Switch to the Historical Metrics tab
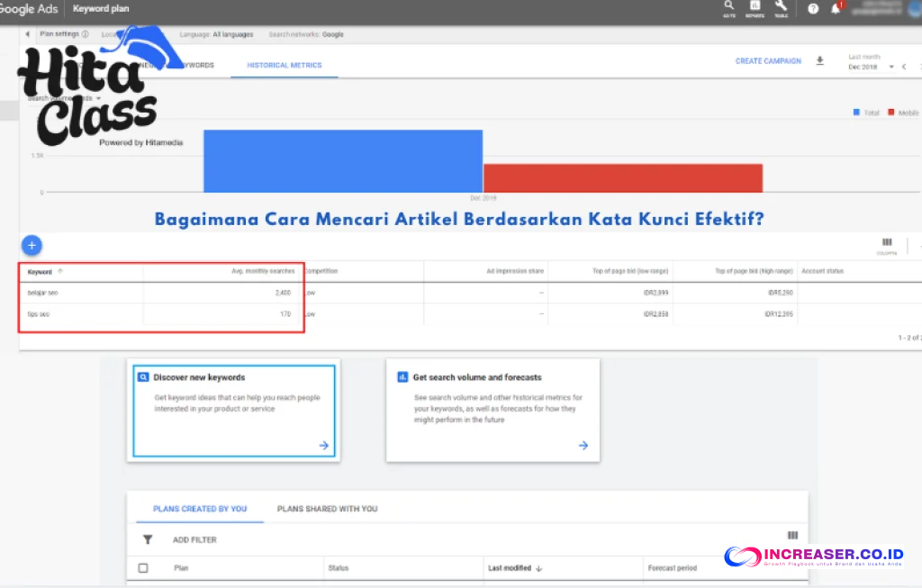Viewport: 922px width, 588px height. tap(285, 65)
